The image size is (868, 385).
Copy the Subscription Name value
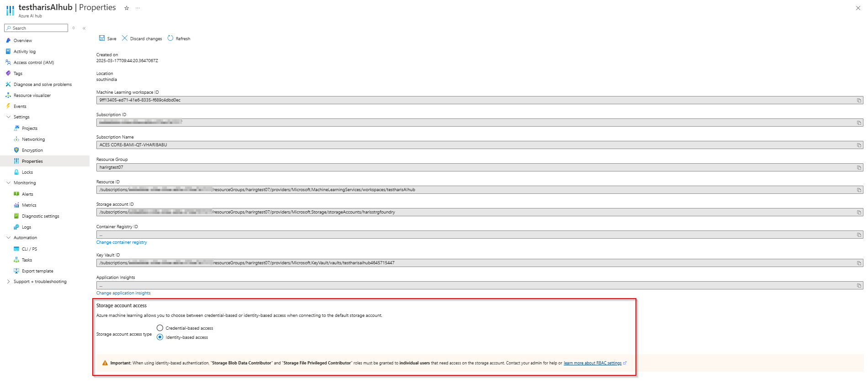pyautogui.click(x=859, y=145)
